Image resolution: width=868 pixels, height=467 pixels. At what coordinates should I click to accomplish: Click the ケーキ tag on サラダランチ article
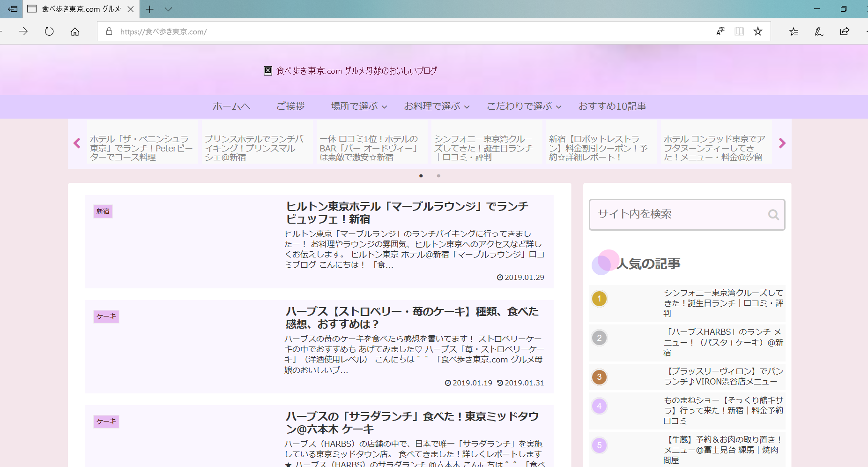pos(106,422)
